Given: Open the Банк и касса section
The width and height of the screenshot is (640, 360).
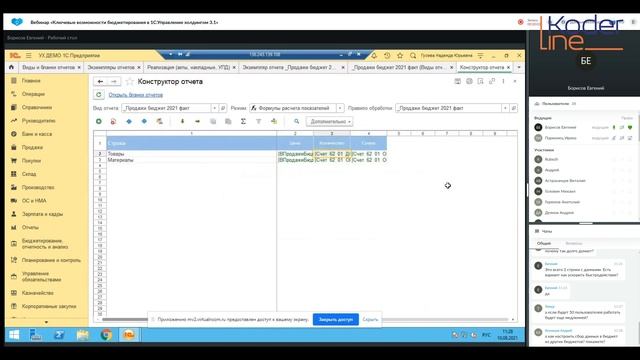Looking at the screenshot, I should coord(36,134).
